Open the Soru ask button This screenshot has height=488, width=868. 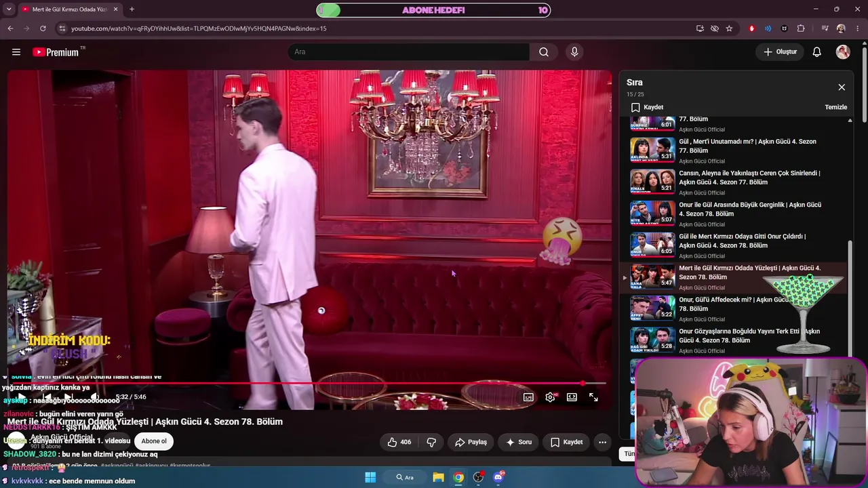(x=519, y=442)
